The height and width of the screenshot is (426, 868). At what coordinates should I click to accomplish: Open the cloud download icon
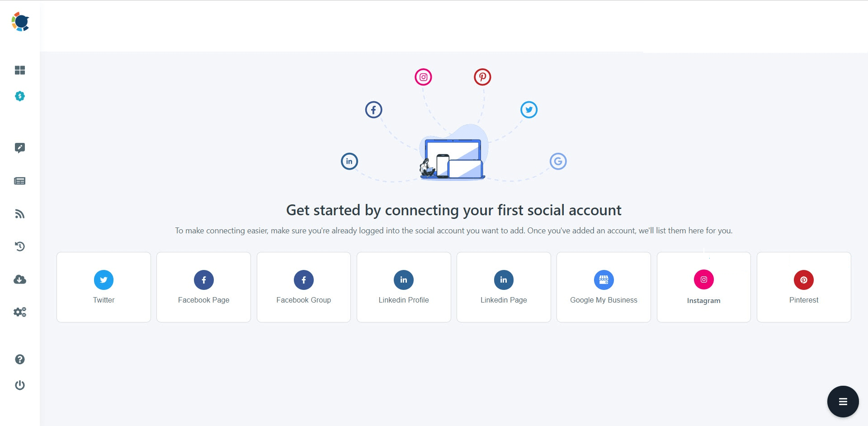click(20, 279)
